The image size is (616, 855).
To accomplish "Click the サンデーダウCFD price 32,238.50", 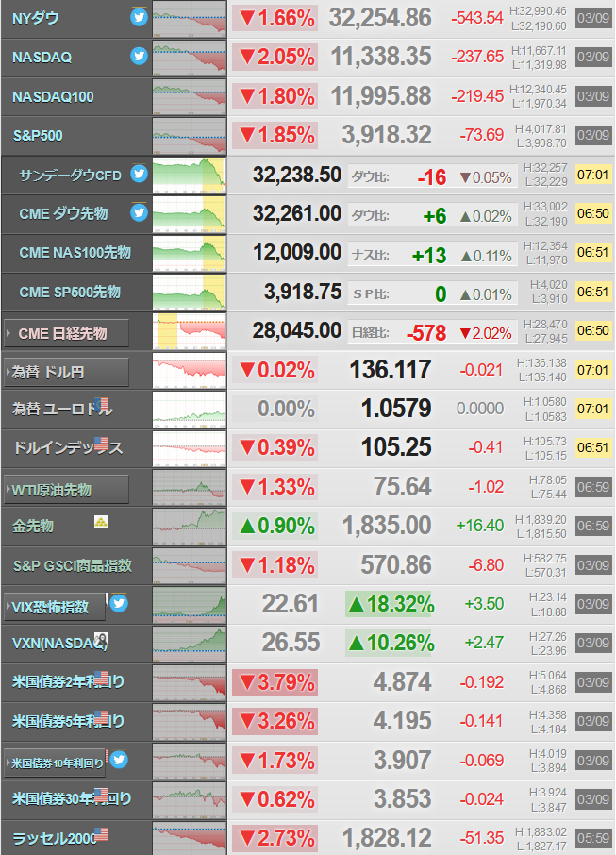I will pyautogui.click(x=296, y=175).
